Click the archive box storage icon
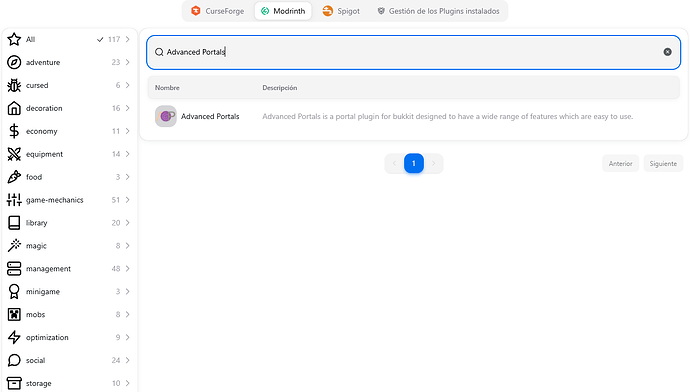This screenshot has width=690, height=392. click(14, 383)
